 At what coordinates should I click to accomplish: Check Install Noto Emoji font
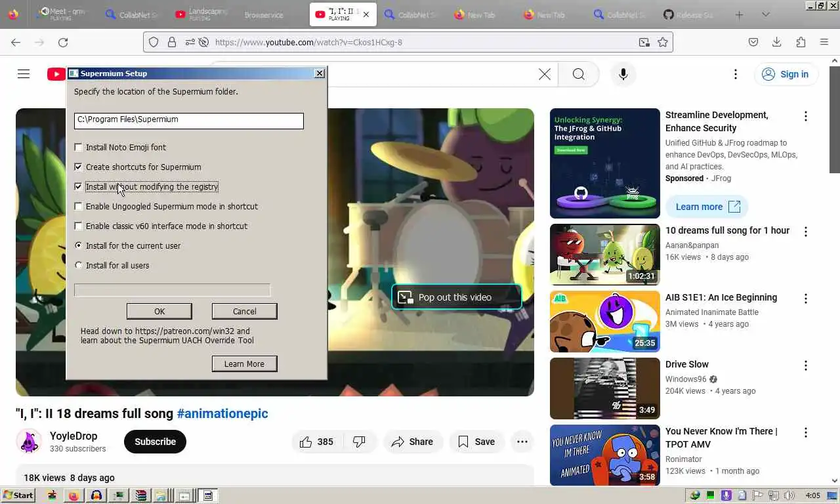coord(79,148)
